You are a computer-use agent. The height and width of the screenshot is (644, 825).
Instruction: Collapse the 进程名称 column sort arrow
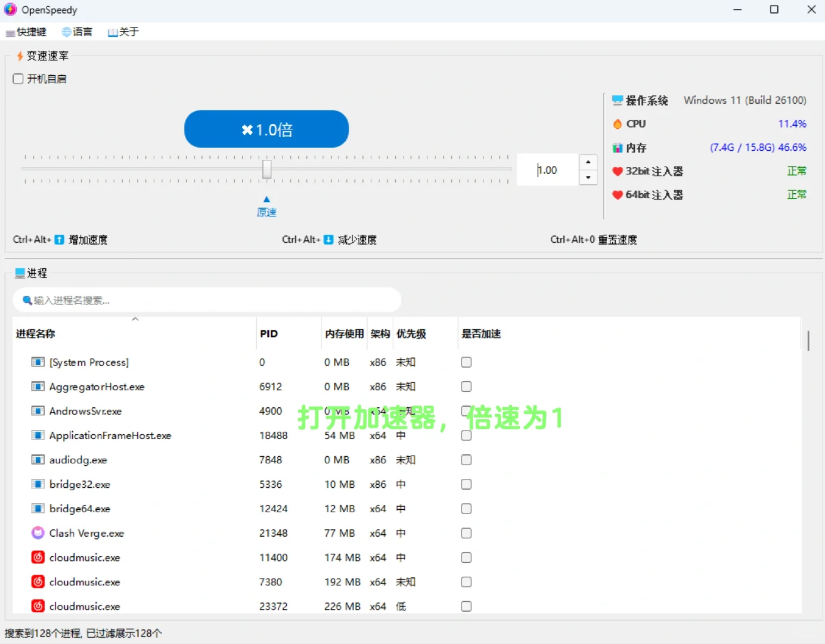point(135,318)
